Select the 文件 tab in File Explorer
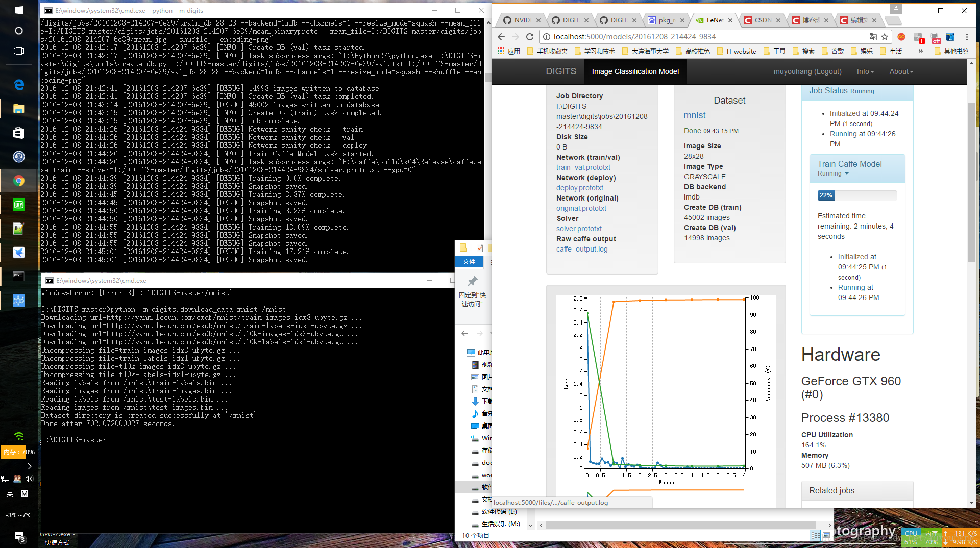980x548 pixels. (469, 261)
